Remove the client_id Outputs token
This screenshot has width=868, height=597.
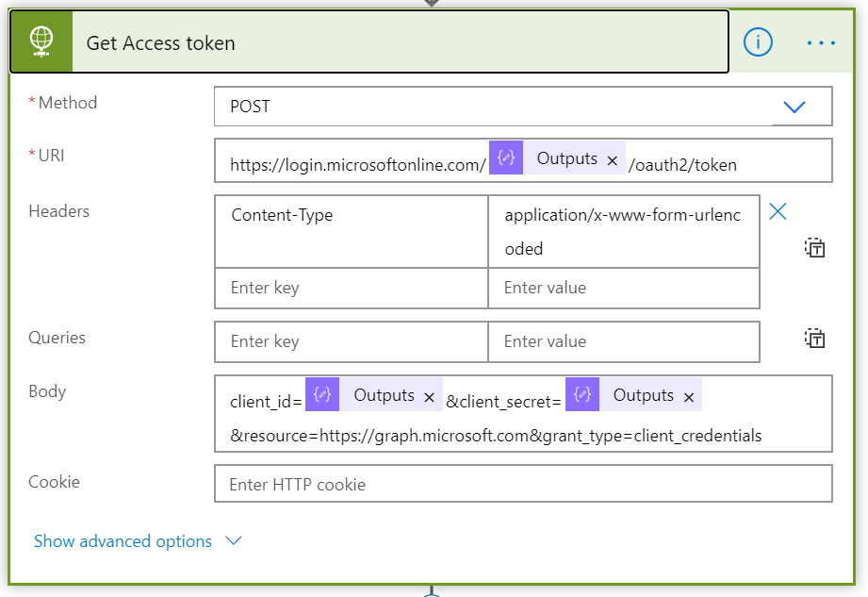coord(429,397)
